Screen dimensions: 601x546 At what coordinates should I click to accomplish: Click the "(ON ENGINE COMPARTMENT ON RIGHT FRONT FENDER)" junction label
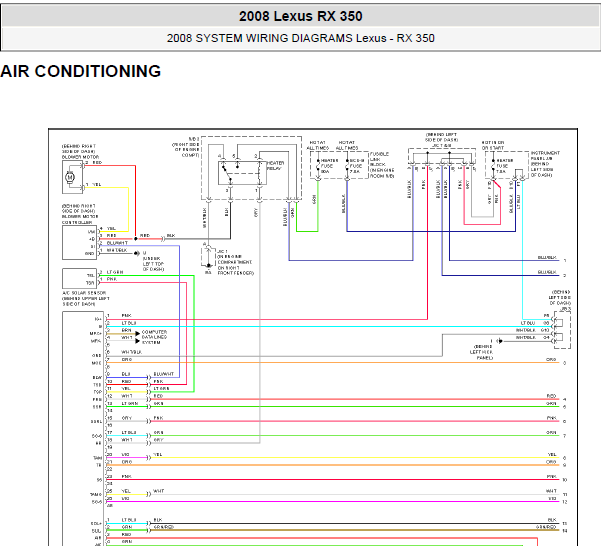point(235,265)
